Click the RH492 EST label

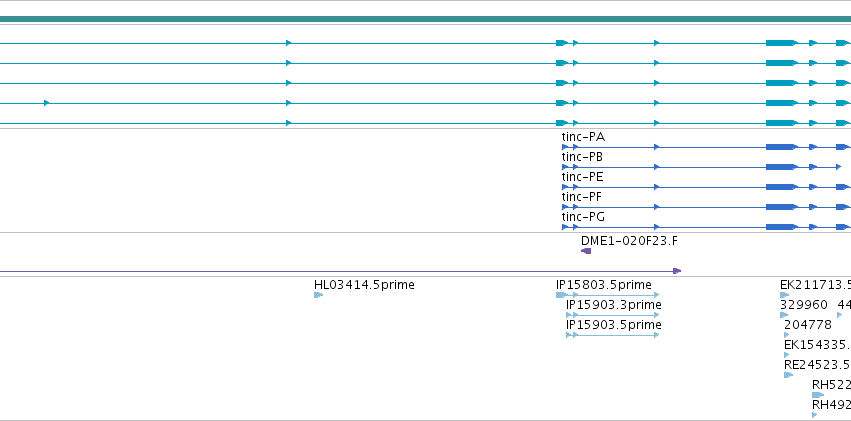tap(831, 405)
